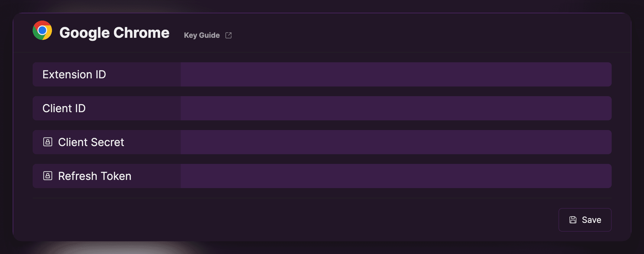Click the divider line below the Google Chrome header
This screenshot has width=644, height=254.
322,52
